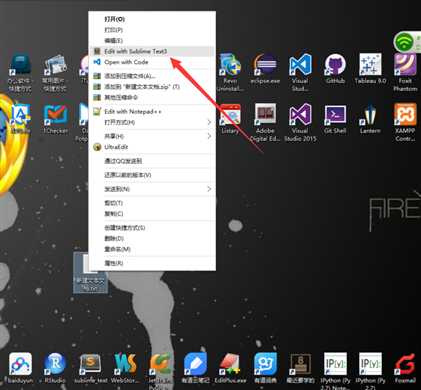Click the Revo Uninstaller desktop icon
This screenshot has width=421, height=390.
click(230, 71)
